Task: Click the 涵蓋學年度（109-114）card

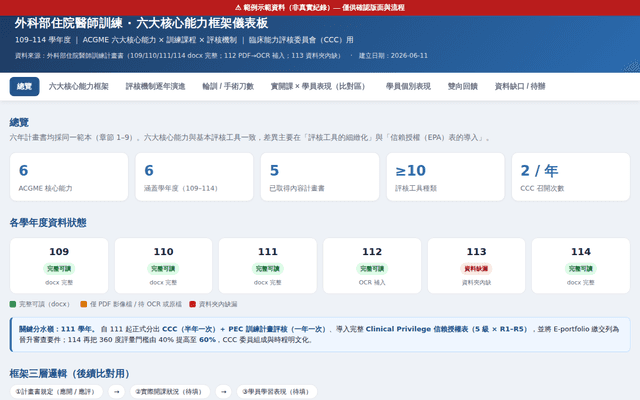Action: [x=194, y=177]
